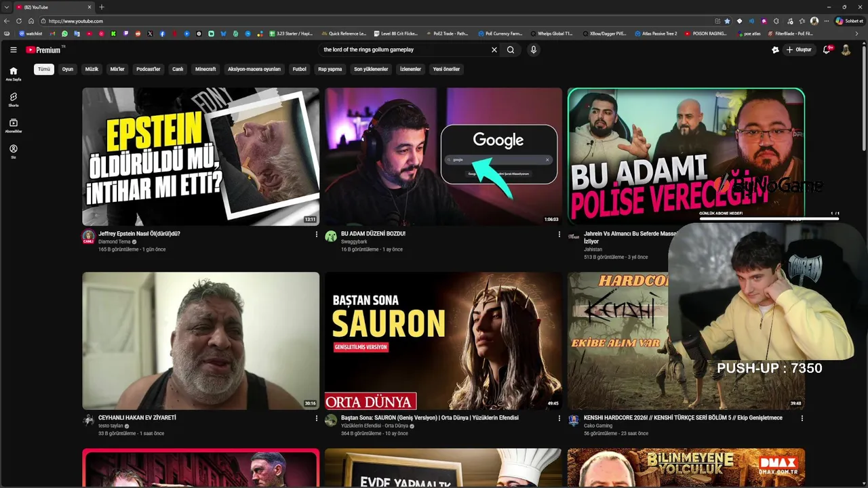Open Cako Gaming channel name link
Screen dimensions: 868x488
(598, 426)
